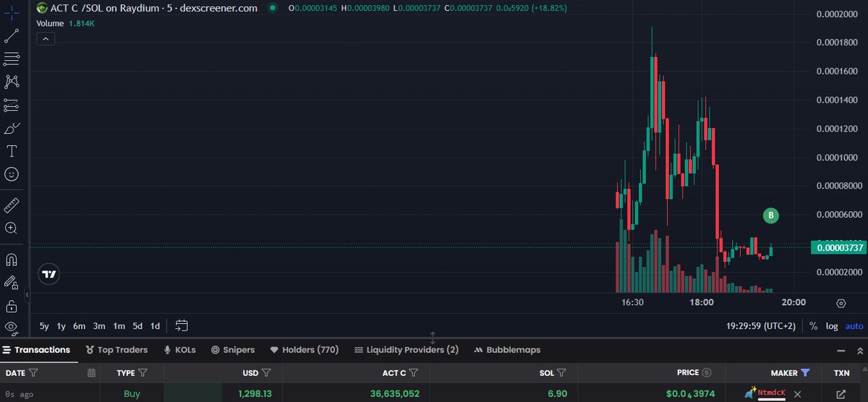Toggle percent scale mode
Image resolution: width=868 pixels, height=402 pixels.
tap(814, 326)
